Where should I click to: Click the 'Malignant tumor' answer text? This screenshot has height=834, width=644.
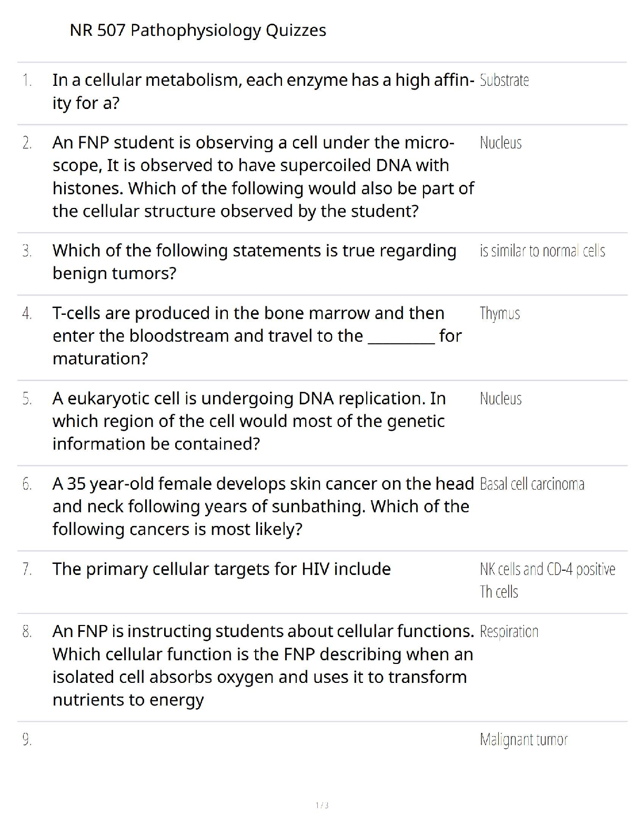click(x=524, y=740)
